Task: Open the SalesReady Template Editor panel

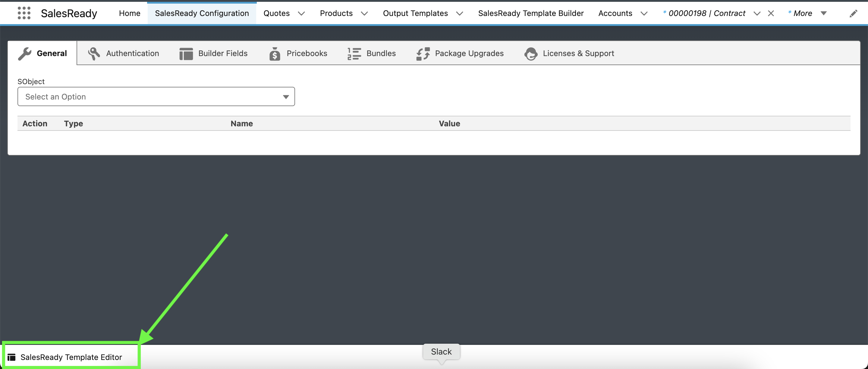Action: click(71, 357)
